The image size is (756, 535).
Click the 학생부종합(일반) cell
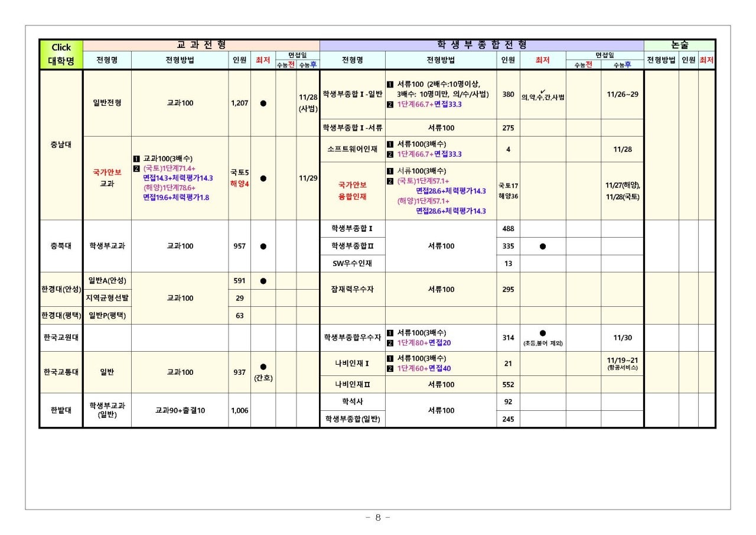(353, 419)
